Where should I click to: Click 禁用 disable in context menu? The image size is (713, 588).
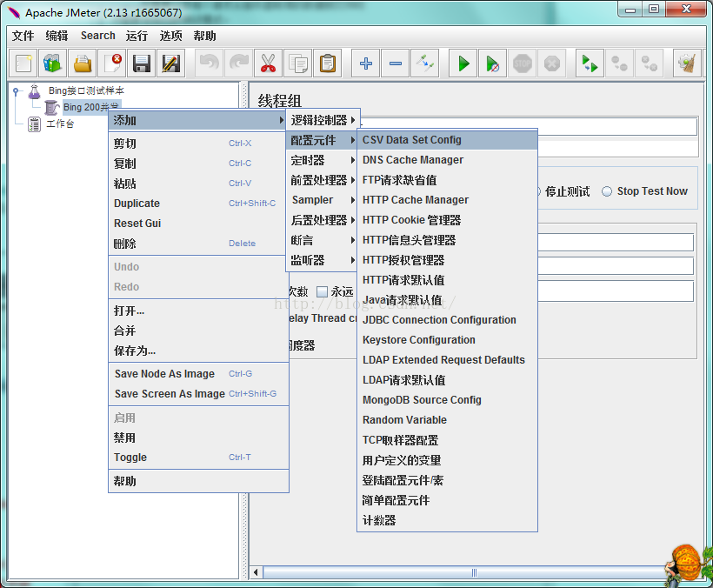tap(199, 438)
